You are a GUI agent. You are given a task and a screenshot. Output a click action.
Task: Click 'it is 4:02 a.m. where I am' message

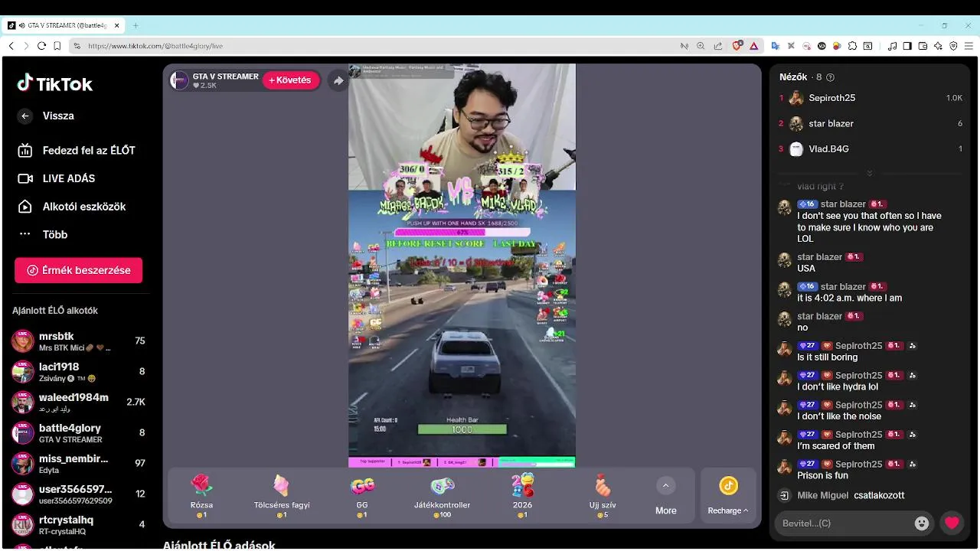tap(849, 298)
